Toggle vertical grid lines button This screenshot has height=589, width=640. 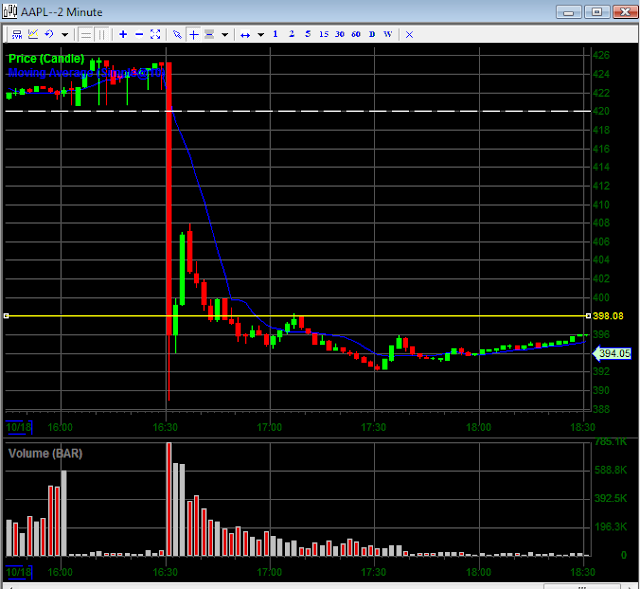[x=102, y=35]
